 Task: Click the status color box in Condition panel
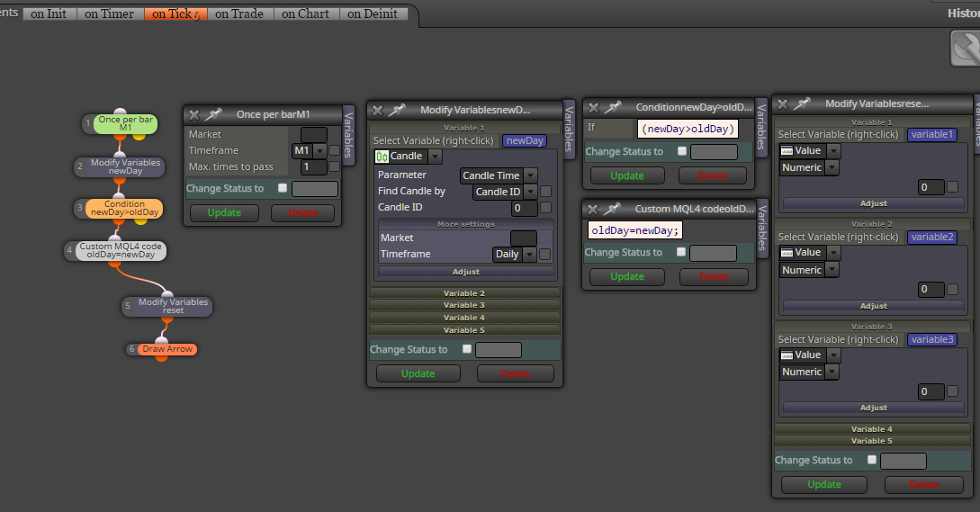pyautogui.click(x=714, y=152)
